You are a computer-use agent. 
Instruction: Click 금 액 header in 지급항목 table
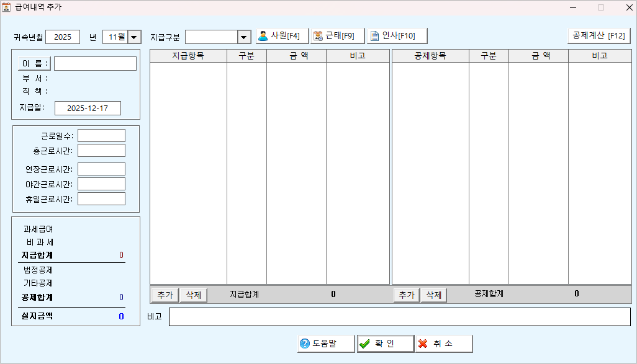click(x=296, y=56)
